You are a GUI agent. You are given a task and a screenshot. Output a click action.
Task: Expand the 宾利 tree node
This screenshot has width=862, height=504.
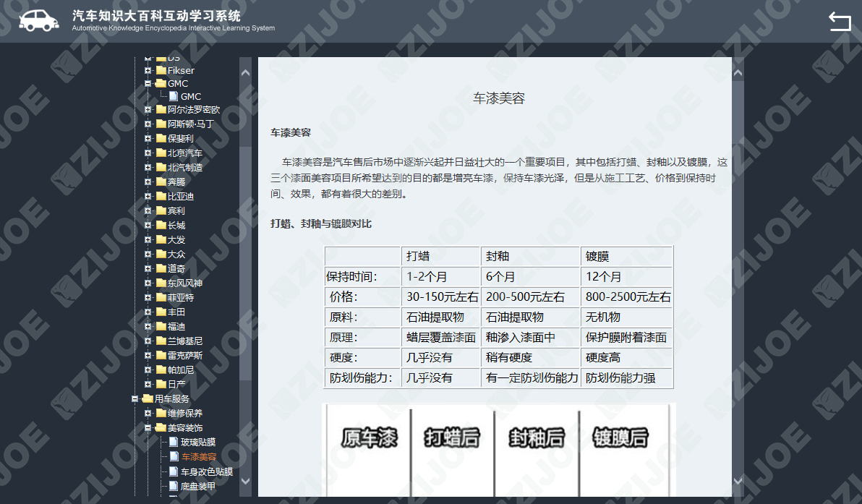tap(148, 210)
